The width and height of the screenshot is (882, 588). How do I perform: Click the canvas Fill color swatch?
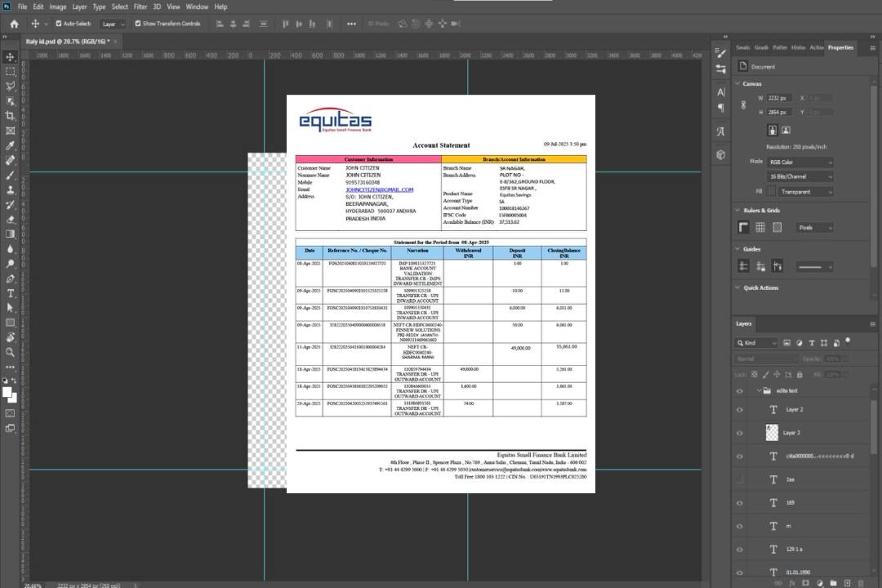pos(770,192)
